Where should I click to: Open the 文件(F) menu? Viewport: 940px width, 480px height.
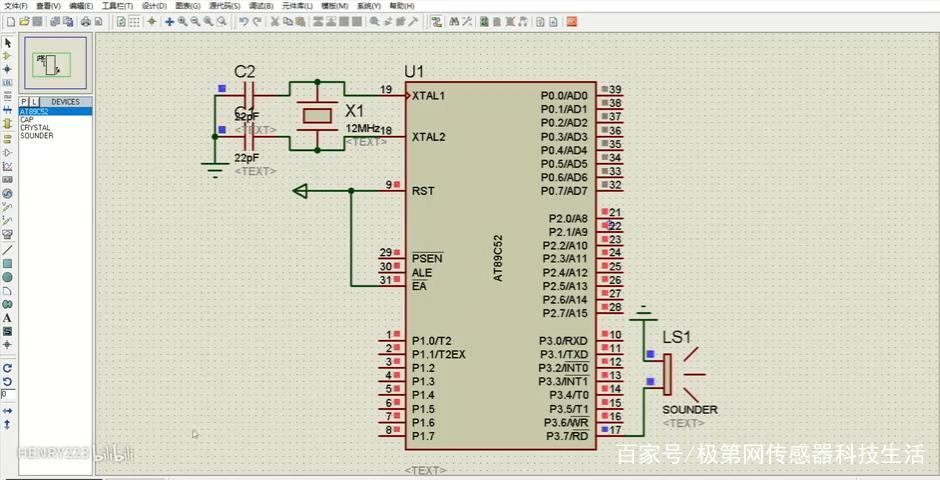coord(16,6)
